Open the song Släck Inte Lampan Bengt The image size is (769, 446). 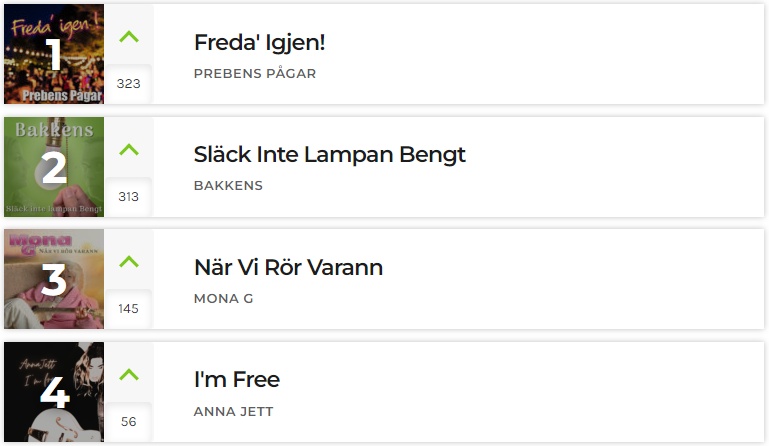tap(330, 155)
